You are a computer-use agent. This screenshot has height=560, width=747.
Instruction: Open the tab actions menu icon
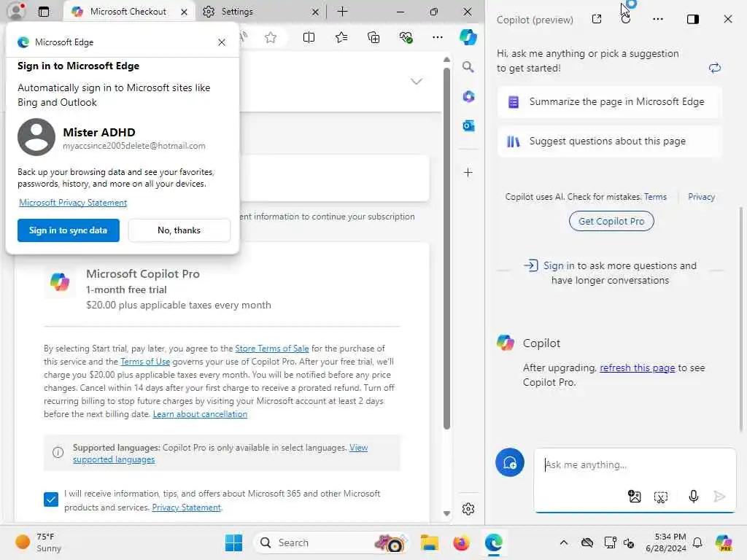43,12
